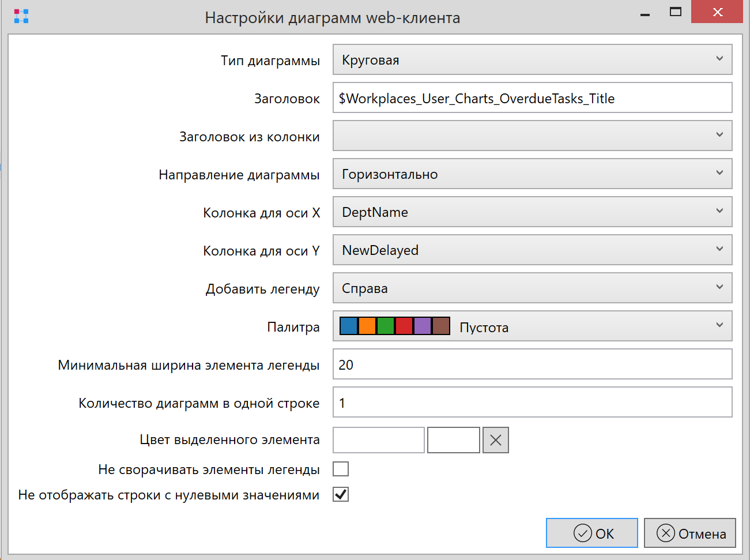Screen dimensions: 750x560
Task: Minimize the chart settings window
Action: tap(645, 14)
